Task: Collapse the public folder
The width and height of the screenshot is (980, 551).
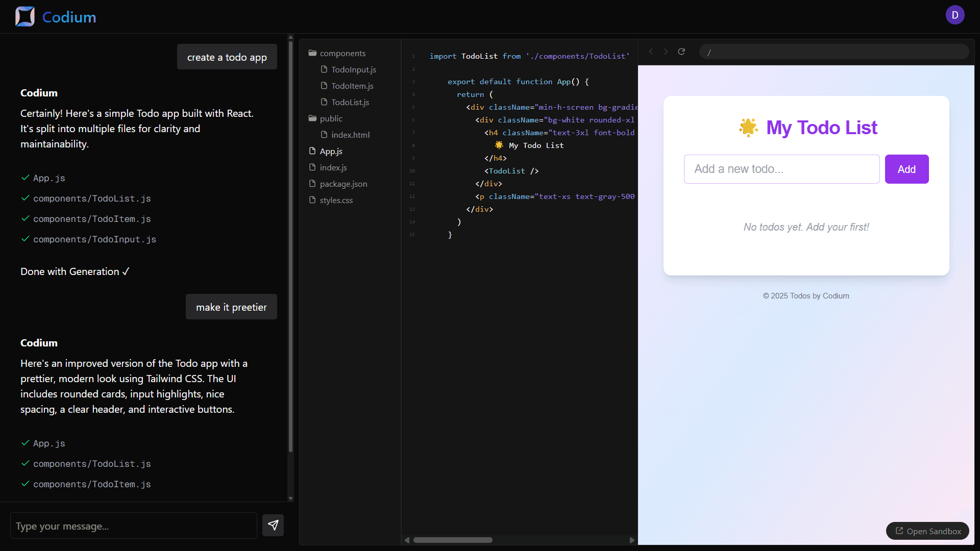Action: click(x=331, y=118)
